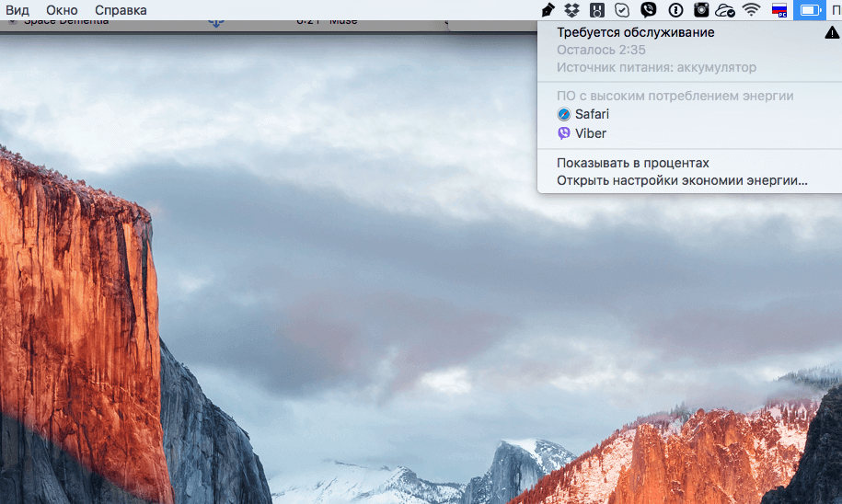Open the Вид menu
The image size is (842, 504).
17,10
